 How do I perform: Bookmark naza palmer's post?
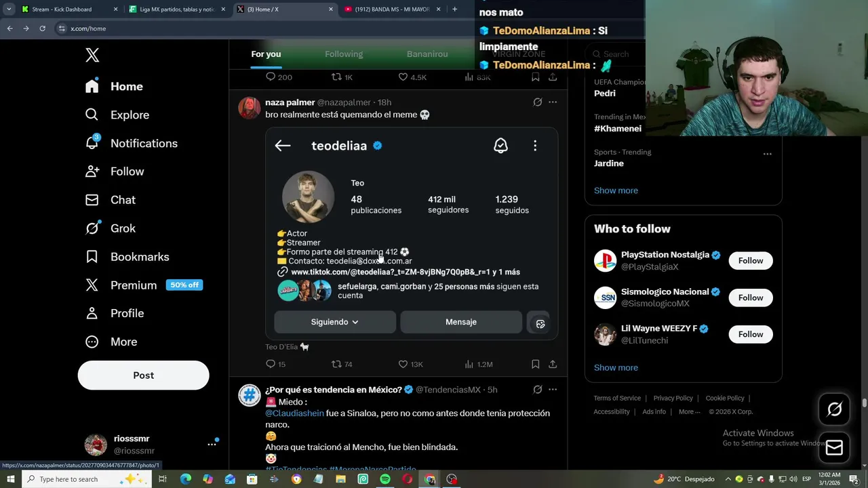(535, 364)
